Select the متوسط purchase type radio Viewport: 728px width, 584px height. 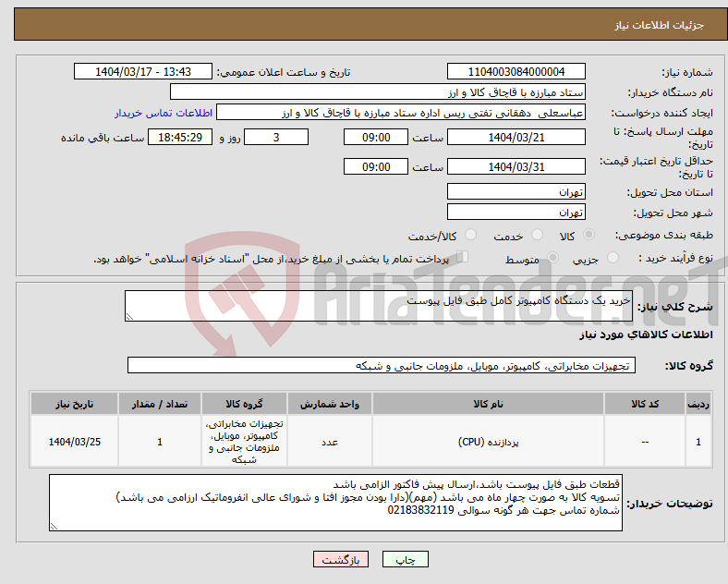point(552,257)
